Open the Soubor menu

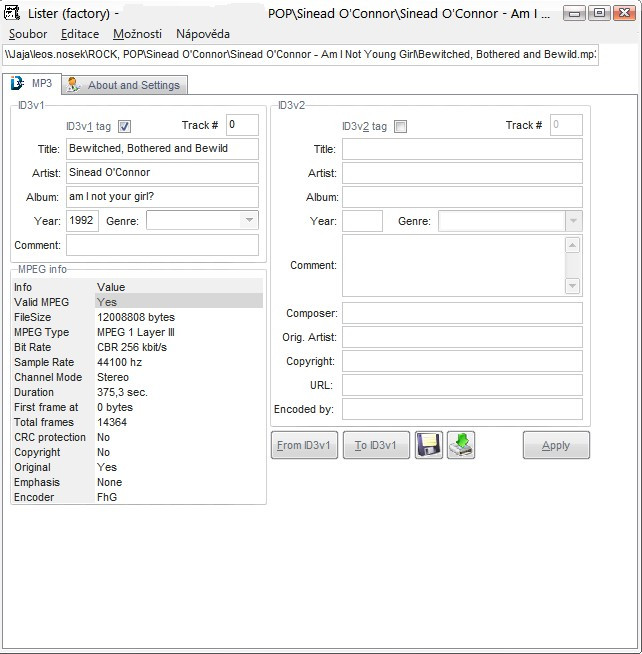[x=28, y=34]
